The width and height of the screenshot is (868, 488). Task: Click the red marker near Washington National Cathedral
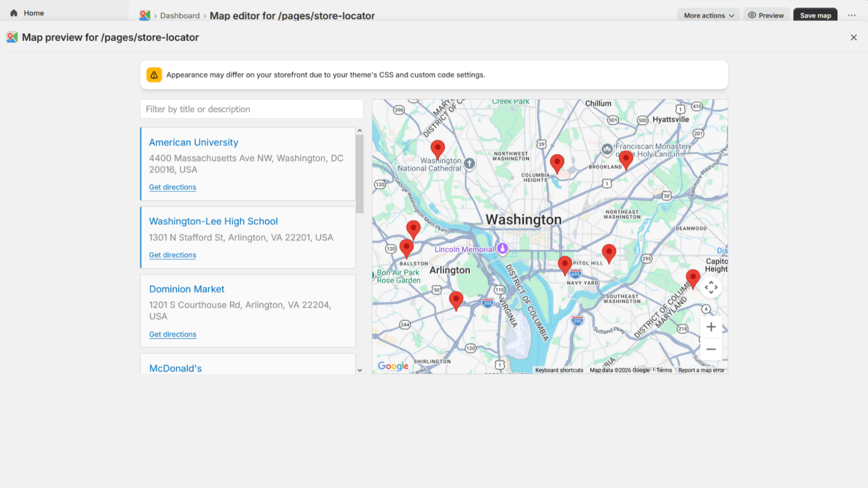click(x=437, y=147)
